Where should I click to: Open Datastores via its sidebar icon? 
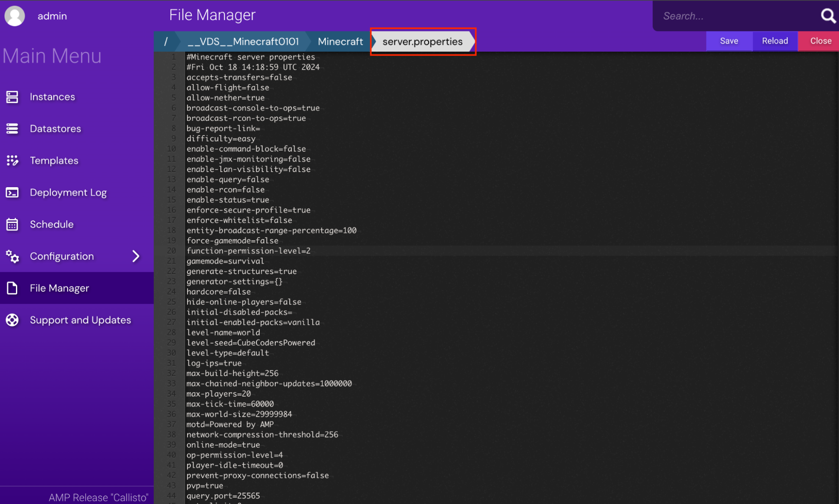pos(13,128)
